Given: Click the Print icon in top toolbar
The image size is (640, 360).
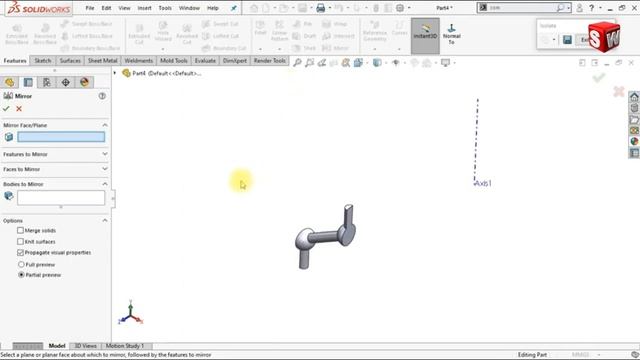Looking at the screenshot, I should point(321,8).
